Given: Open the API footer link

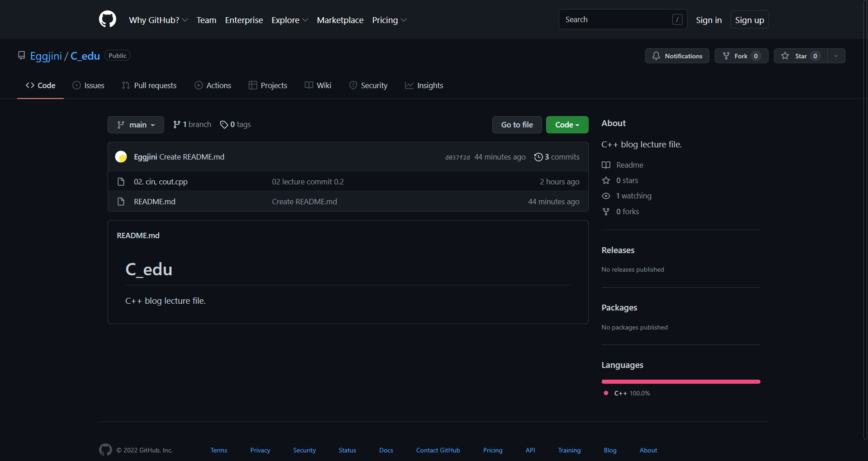Looking at the screenshot, I should (x=530, y=450).
